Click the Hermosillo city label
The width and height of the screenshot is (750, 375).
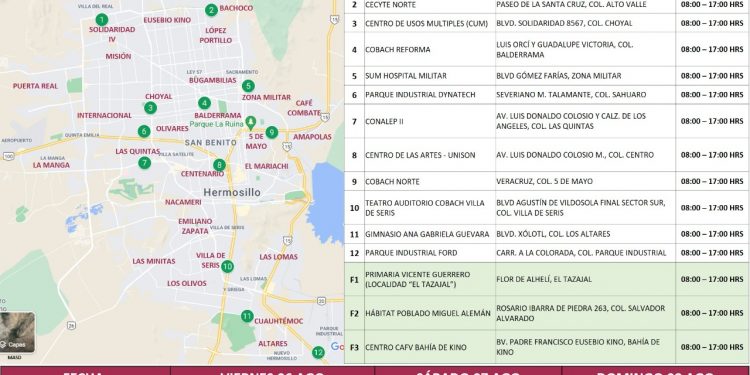pos(232,192)
